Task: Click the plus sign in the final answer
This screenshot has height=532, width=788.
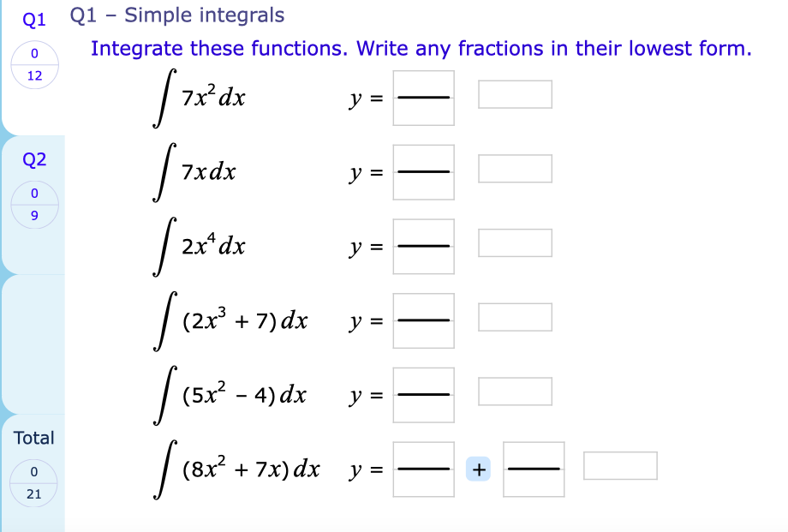Action: coord(479,469)
